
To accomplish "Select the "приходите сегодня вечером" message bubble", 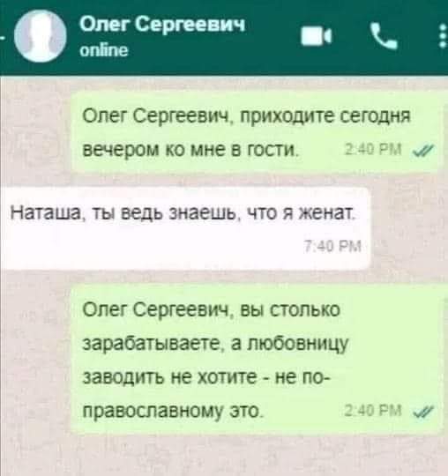I will (256, 131).
